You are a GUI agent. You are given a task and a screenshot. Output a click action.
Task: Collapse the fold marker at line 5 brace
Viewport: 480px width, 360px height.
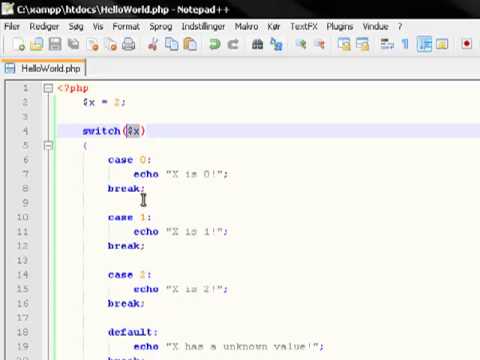click(x=48, y=146)
